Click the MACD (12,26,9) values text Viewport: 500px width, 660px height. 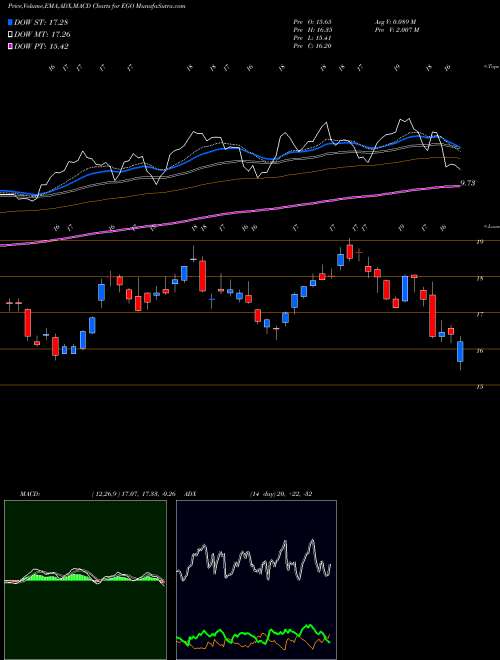click(x=132, y=493)
